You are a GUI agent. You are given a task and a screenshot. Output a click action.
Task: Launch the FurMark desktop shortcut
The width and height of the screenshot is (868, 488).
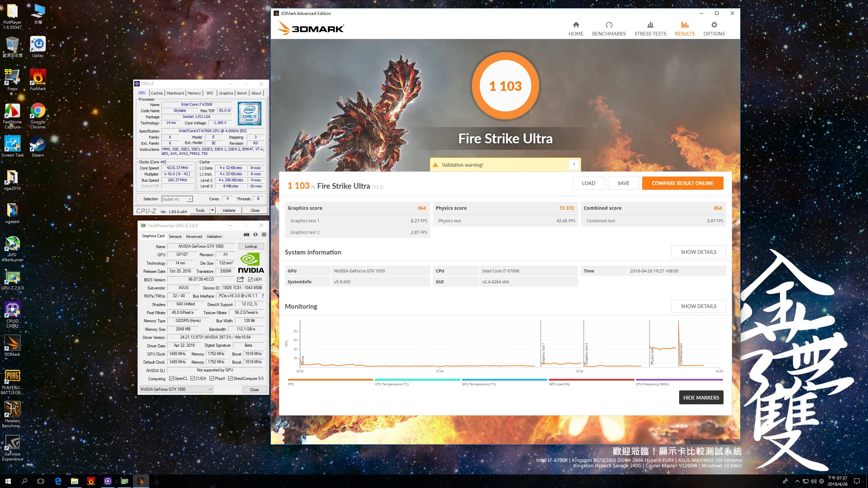point(38,80)
